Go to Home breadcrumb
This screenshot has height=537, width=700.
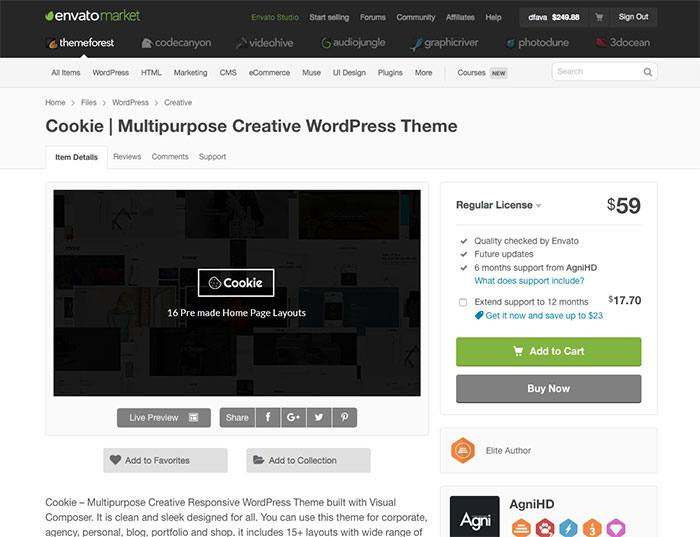pos(55,102)
